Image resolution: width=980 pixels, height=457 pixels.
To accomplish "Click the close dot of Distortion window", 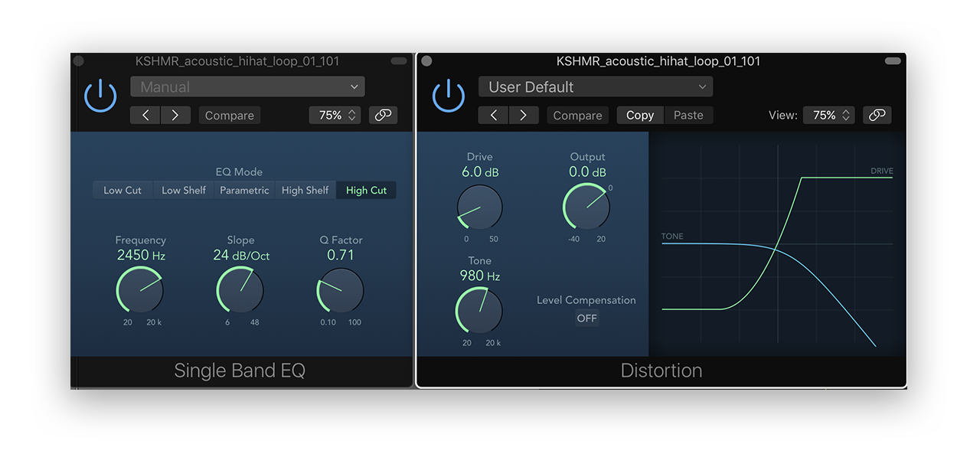I will 427,61.
